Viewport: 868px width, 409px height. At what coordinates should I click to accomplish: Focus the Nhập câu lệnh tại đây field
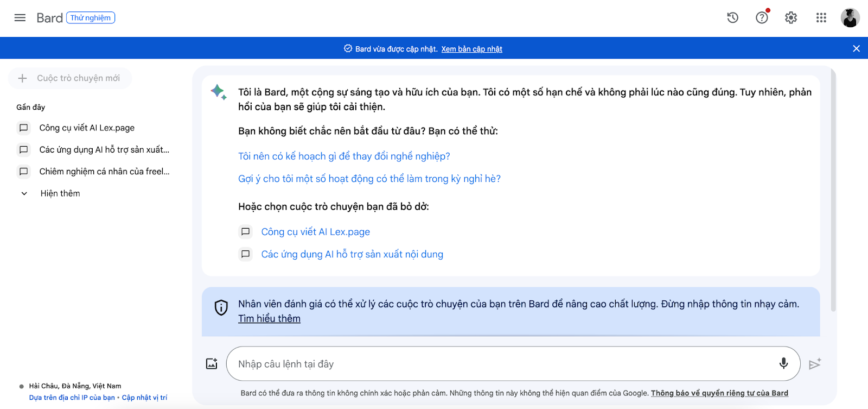pyautogui.click(x=513, y=363)
